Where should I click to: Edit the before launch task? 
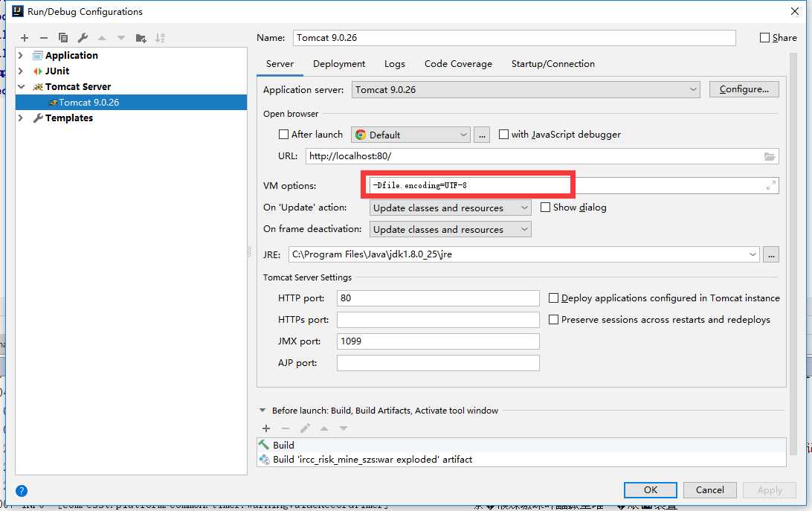coord(305,428)
